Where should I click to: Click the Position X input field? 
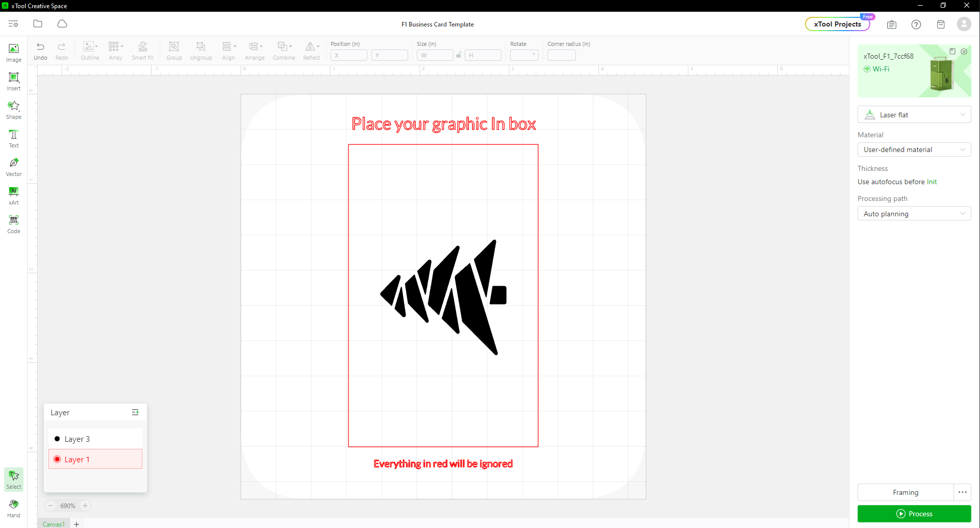pyautogui.click(x=349, y=55)
